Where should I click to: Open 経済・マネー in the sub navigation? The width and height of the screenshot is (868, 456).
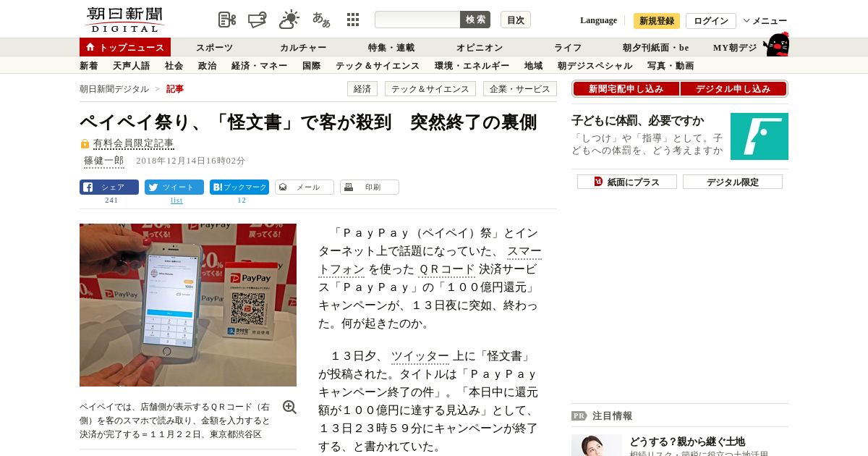260,66
